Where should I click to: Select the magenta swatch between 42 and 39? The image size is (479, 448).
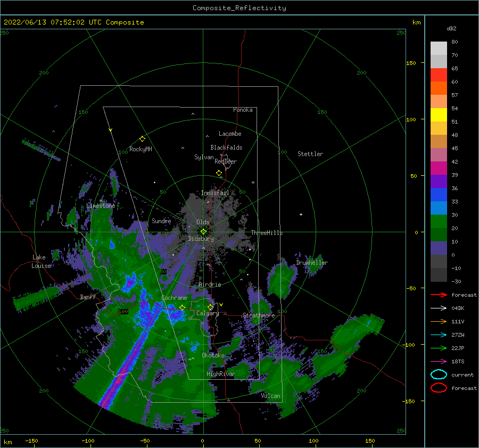(439, 168)
